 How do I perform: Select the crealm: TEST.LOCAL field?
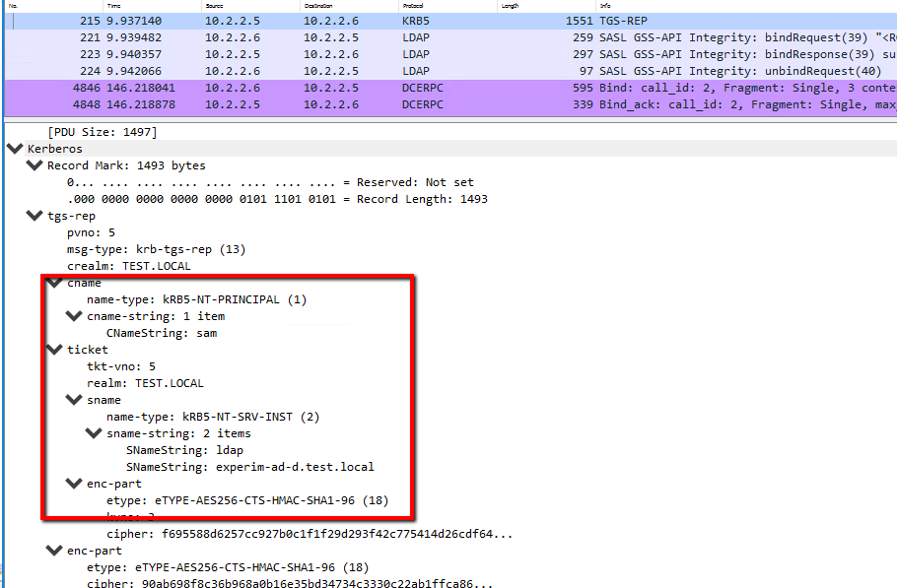click(129, 266)
